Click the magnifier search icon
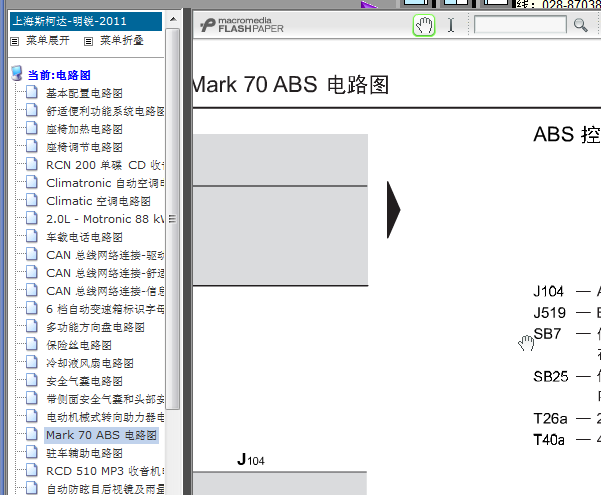 (x=580, y=26)
